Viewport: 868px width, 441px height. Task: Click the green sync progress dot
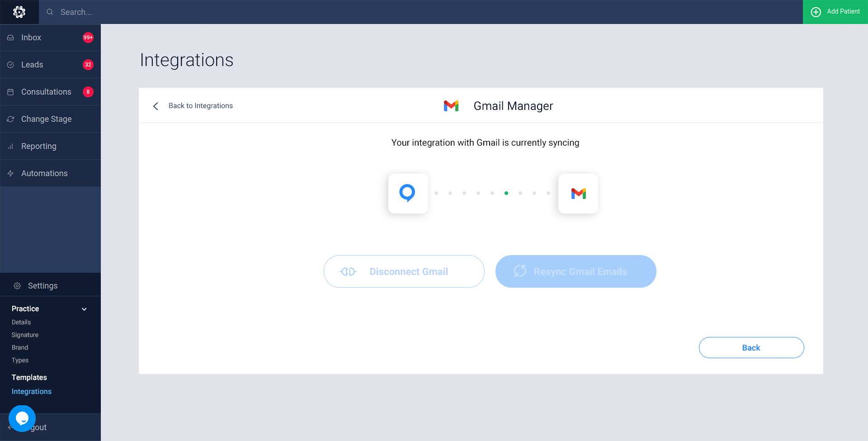point(506,193)
